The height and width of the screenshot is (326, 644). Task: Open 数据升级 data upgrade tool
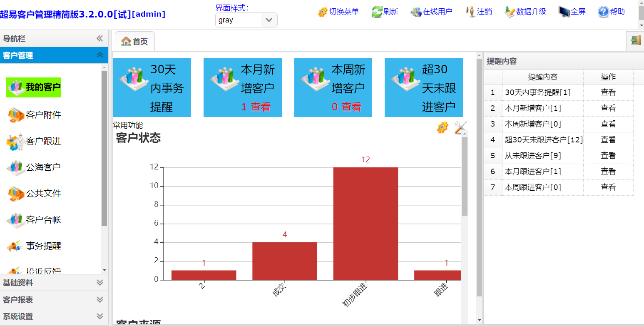coord(510,12)
